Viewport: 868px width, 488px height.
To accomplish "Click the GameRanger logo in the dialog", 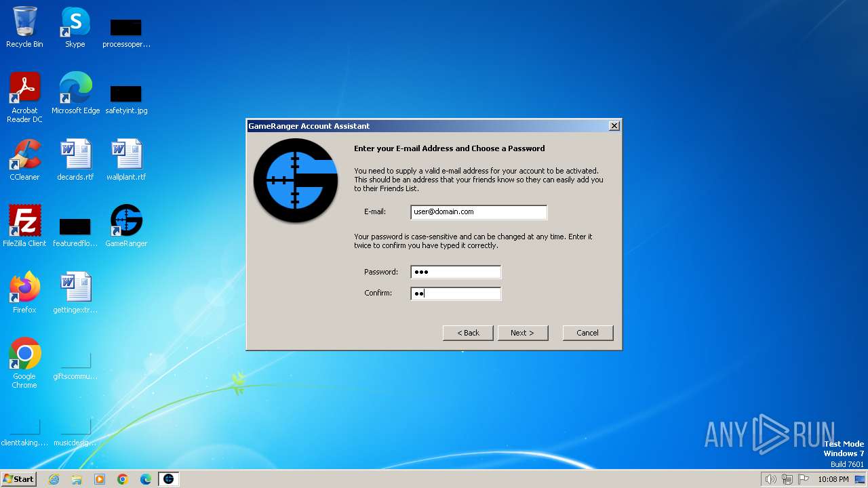I will (296, 180).
